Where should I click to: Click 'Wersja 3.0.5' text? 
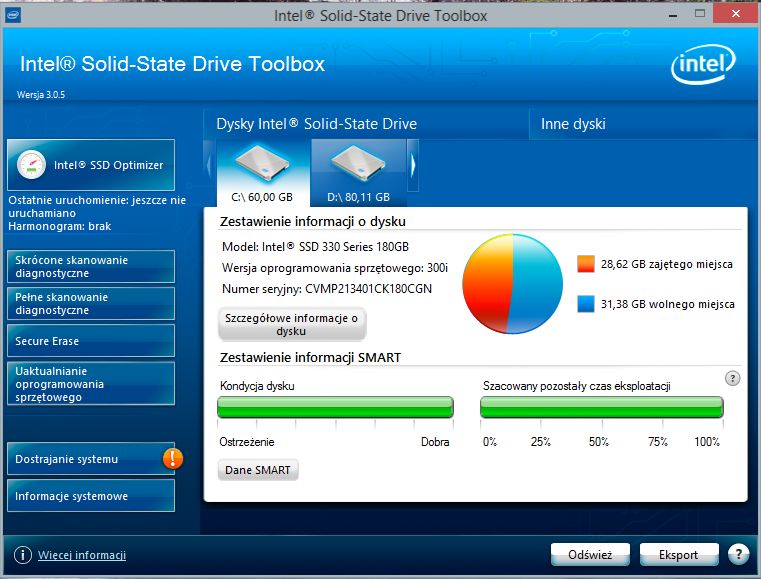41,95
